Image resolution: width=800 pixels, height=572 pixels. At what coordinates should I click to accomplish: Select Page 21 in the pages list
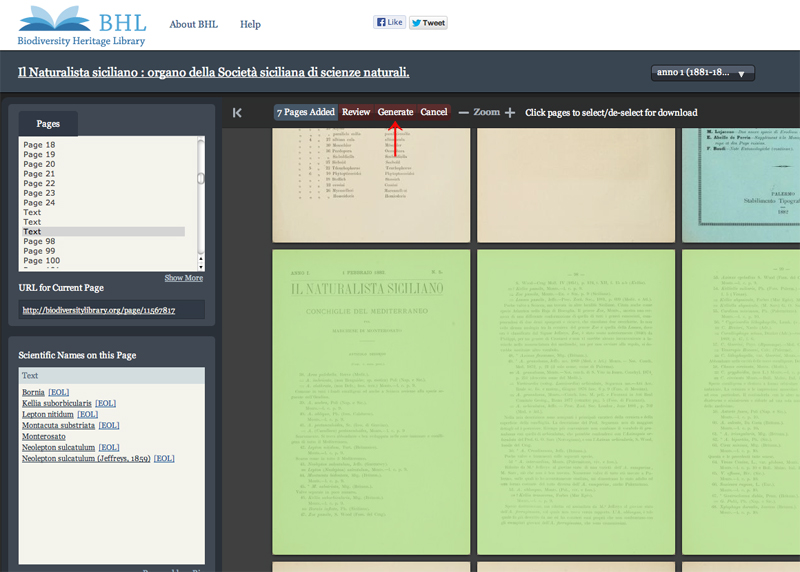pyautogui.click(x=39, y=174)
